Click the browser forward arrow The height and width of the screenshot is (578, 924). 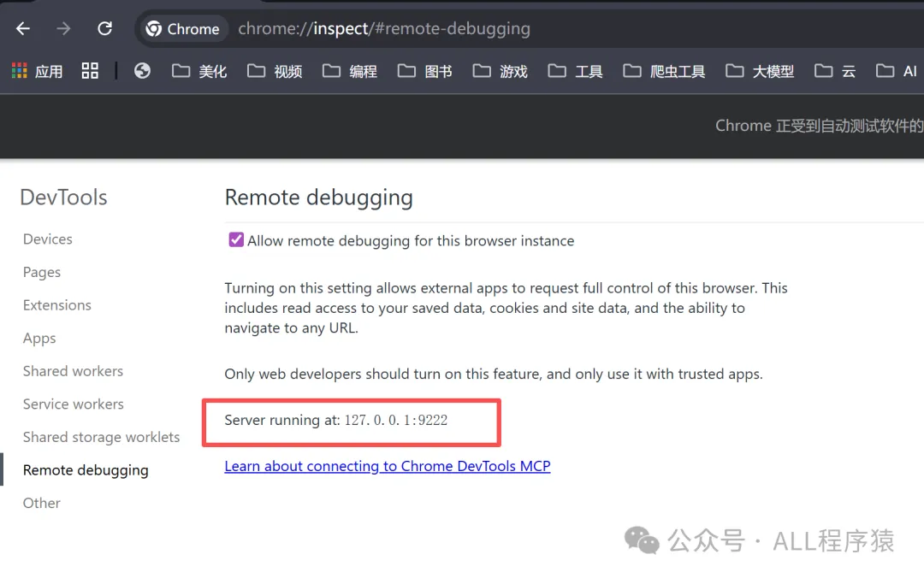coord(63,28)
